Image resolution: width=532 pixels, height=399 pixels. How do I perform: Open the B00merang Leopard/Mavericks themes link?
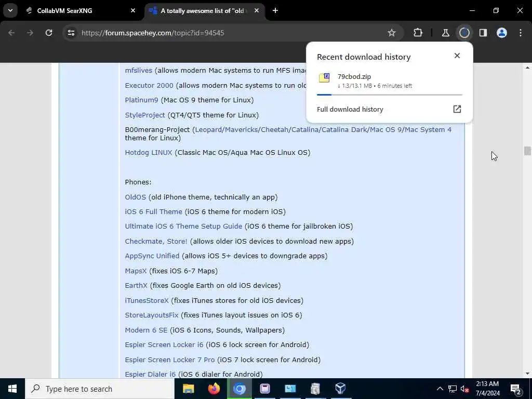(x=323, y=129)
